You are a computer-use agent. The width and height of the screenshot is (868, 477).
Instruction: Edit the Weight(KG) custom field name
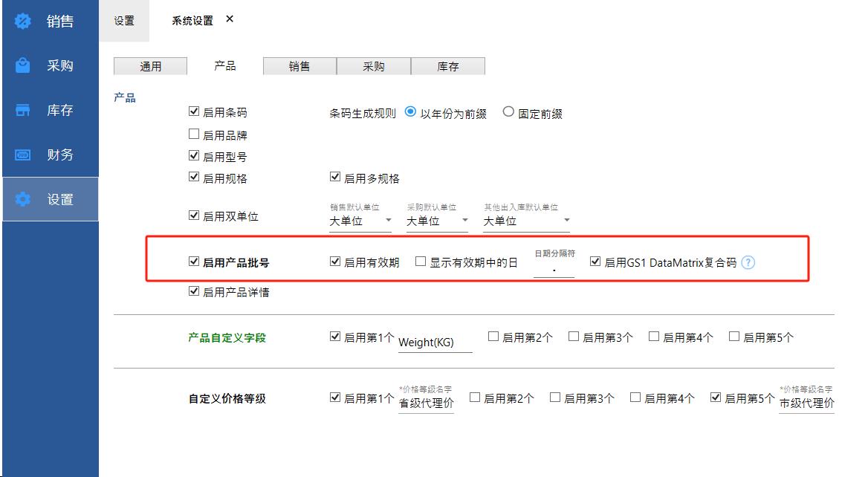click(x=435, y=343)
